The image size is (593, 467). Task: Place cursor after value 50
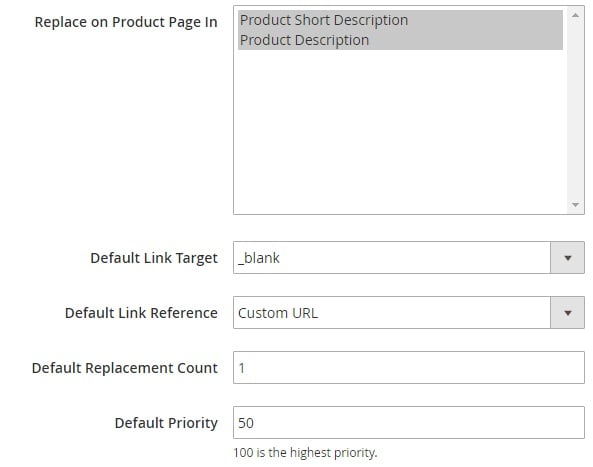tap(255, 423)
